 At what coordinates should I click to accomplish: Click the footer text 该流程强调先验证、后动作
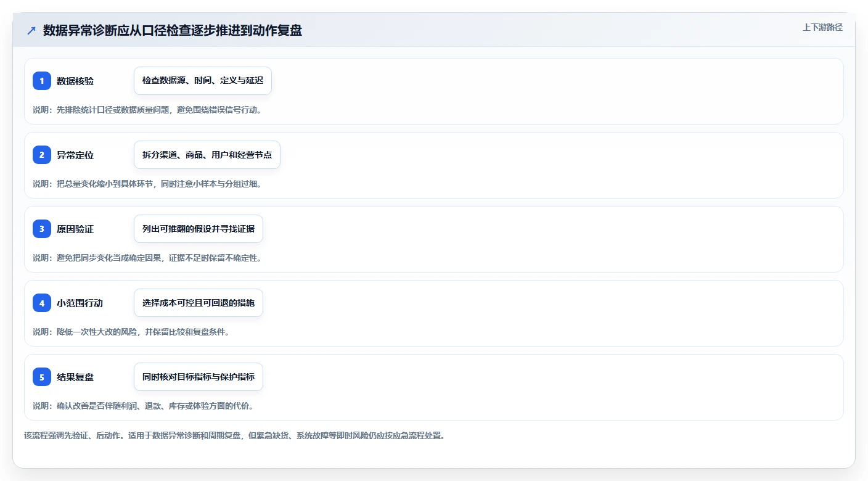click(x=234, y=435)
